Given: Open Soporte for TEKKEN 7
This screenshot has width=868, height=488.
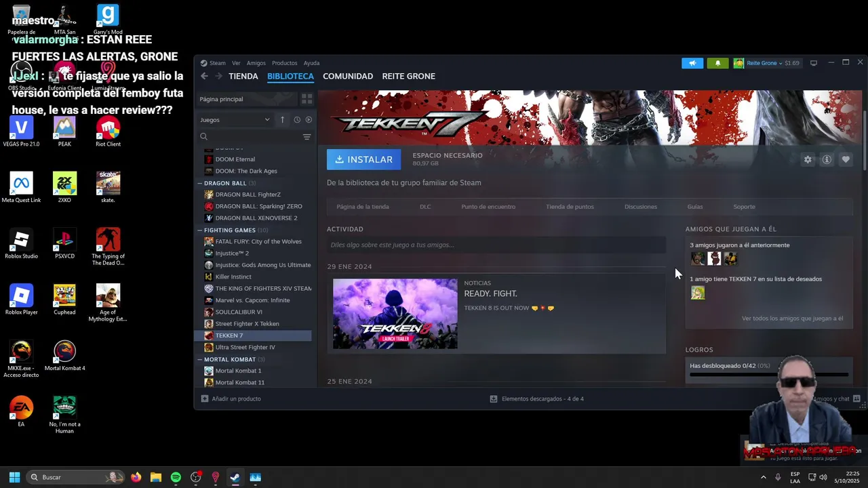Looking at the screenshot, I should coord(744,207).
